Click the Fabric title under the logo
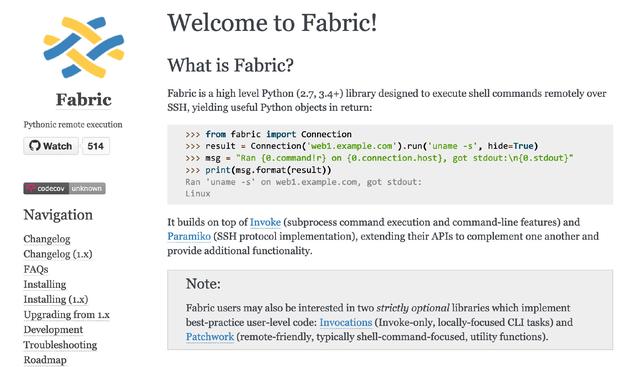640x367 pixels. [x=84, y=100]
